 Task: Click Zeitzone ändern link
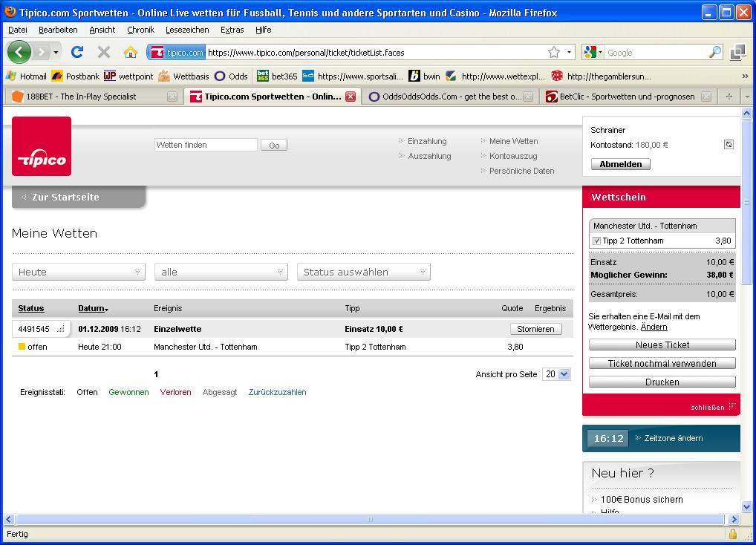[674, 438]
